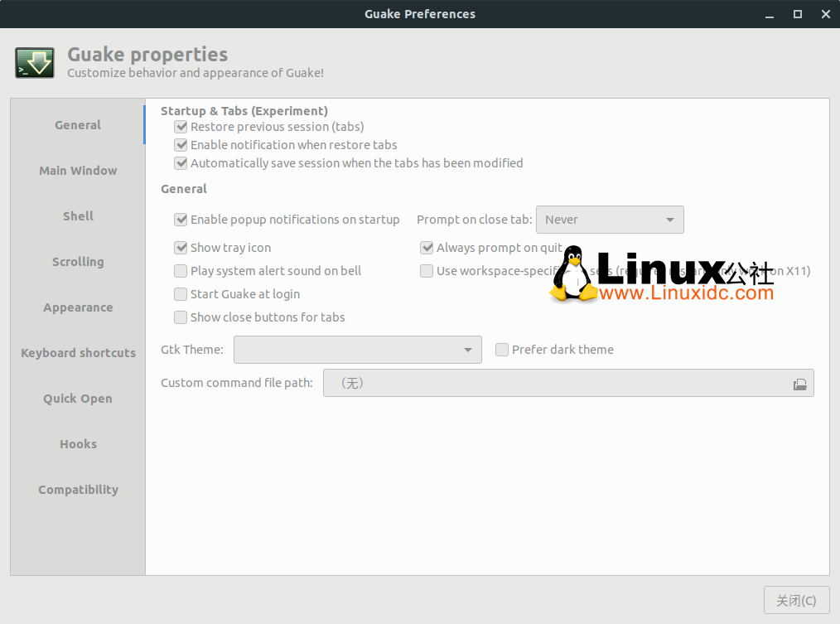Viewport: 840px width, 624px height.
Task: Show the Keyboard shortcuts tab
Action: pos(78,353)
